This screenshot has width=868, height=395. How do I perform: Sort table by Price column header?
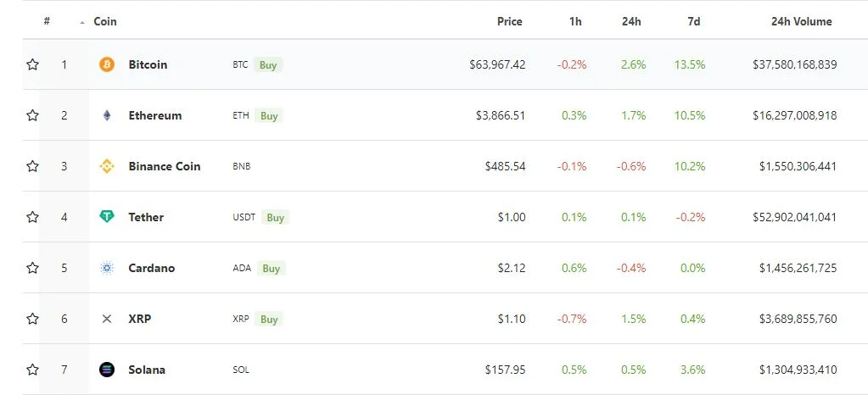pyautogui.click(x=509, y=21)
